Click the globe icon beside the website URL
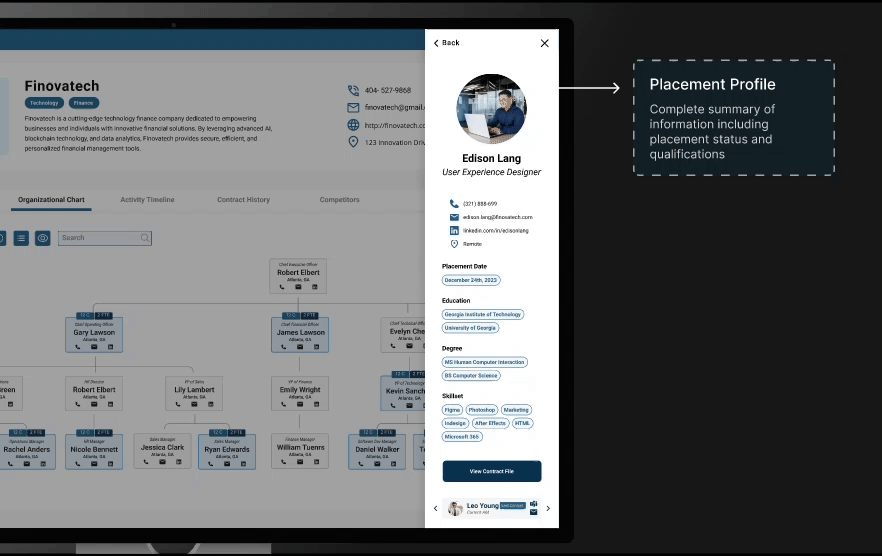 click(x=353, y=125)
